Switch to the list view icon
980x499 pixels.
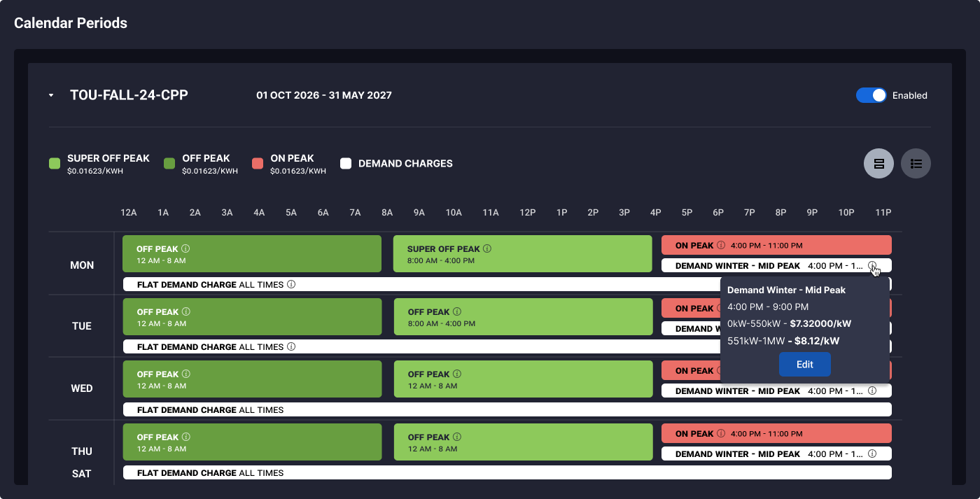(x=916, y=164)
